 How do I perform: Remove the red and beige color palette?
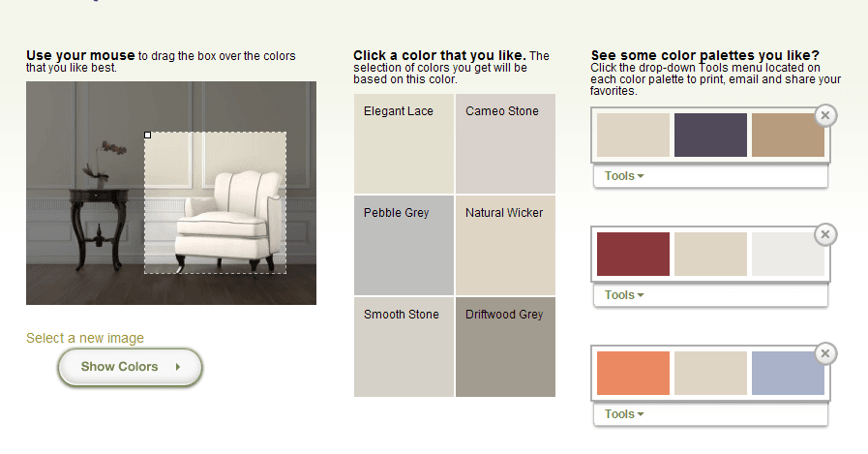tap(825, 235)
